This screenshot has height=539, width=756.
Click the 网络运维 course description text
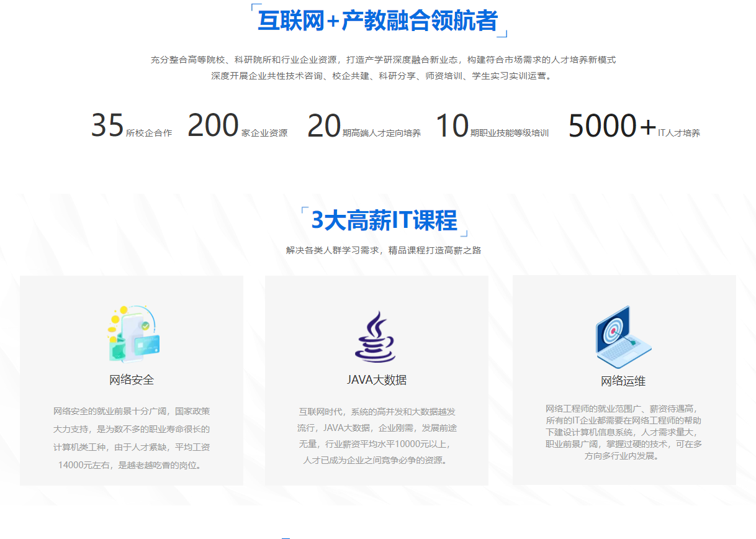(x=624, y=432)
